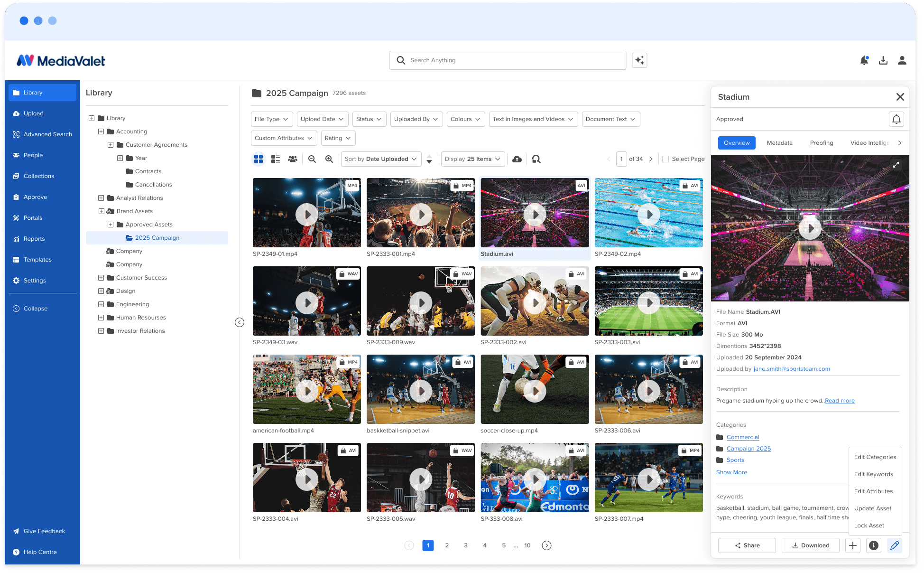The image size is (924, 573).
Task: Switch to list view icon
Action: pos(276,159)
